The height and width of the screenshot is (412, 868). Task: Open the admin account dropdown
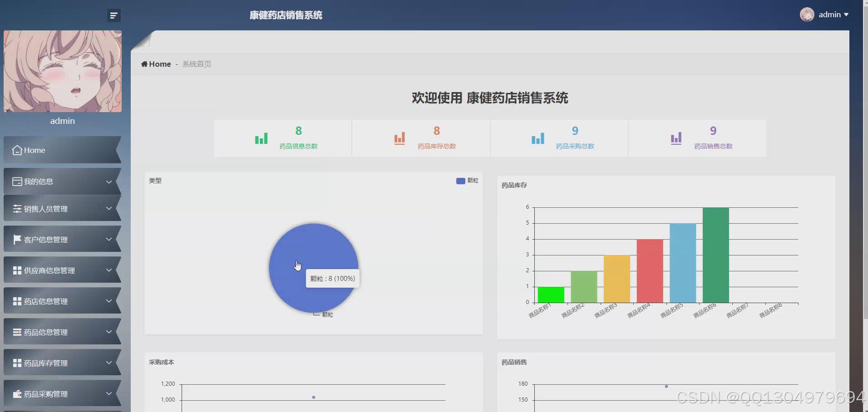tap(833, 14)
